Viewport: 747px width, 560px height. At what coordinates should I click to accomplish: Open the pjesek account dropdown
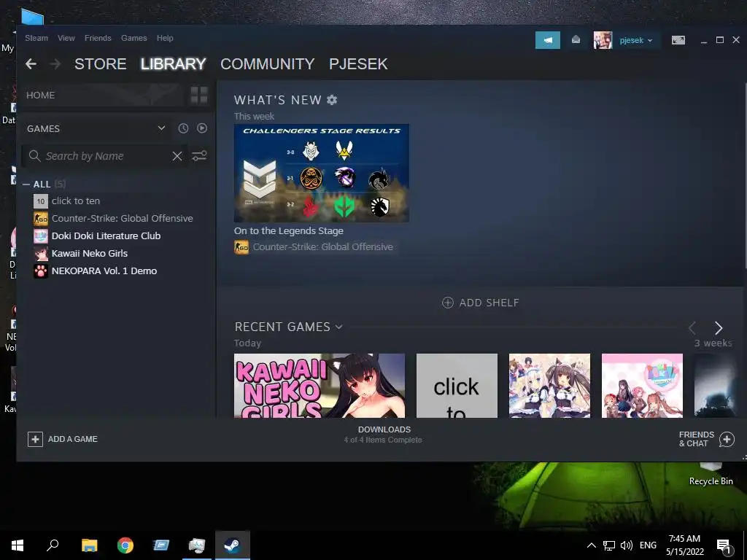[x=636, y=41]
